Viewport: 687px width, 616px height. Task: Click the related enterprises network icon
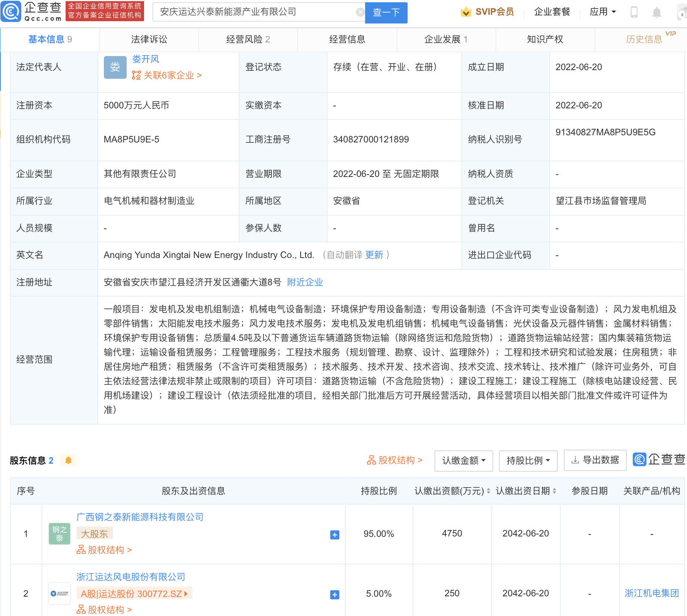[x=136, y=75]
